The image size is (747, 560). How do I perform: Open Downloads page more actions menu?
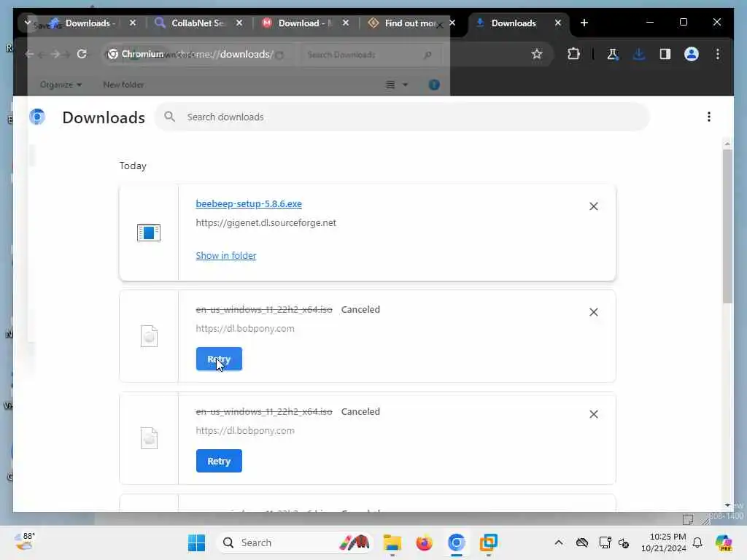tap(709, 117)
